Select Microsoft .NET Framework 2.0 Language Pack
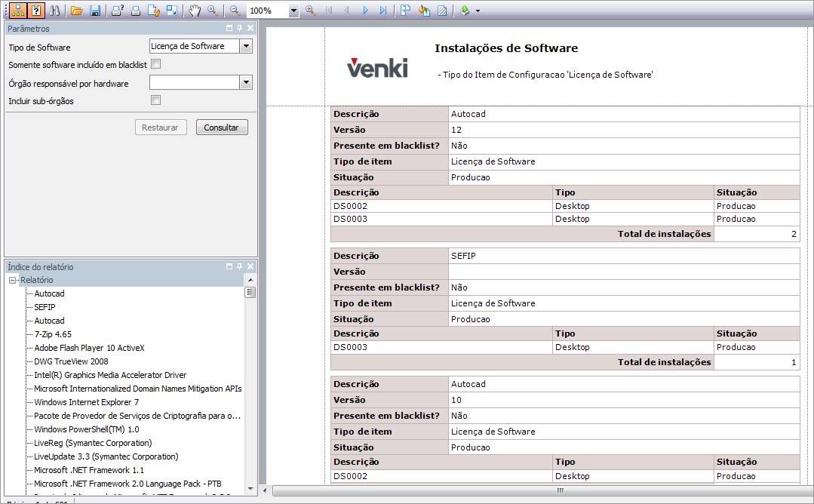 (x=127, y=483)
